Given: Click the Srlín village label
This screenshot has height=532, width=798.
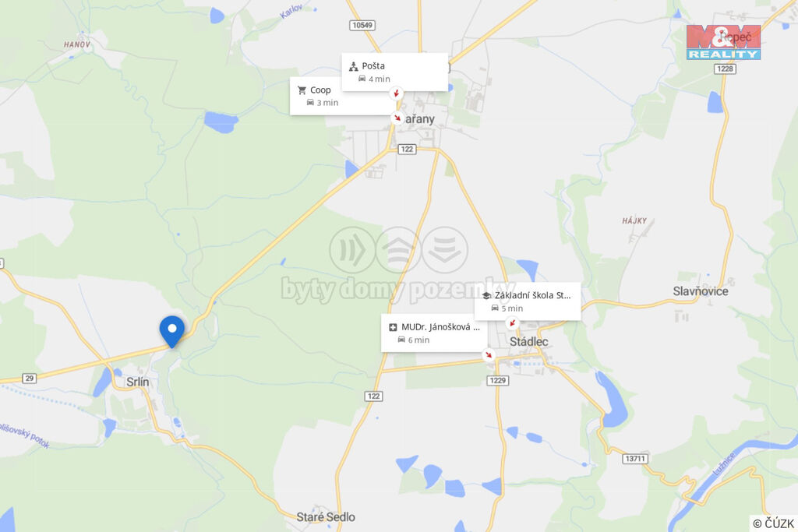Looking at the screenshot, I should click(138, 382).
